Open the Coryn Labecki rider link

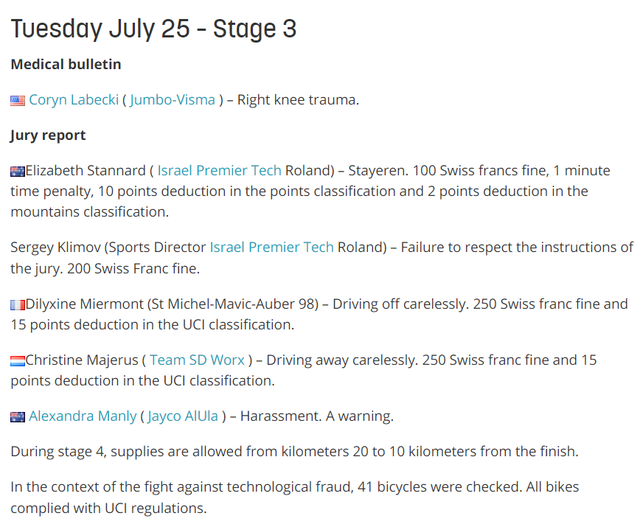[74, 100]
